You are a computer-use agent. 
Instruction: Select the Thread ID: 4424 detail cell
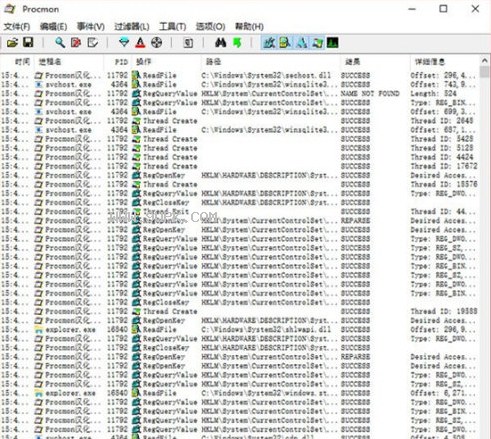pos(442,157)
